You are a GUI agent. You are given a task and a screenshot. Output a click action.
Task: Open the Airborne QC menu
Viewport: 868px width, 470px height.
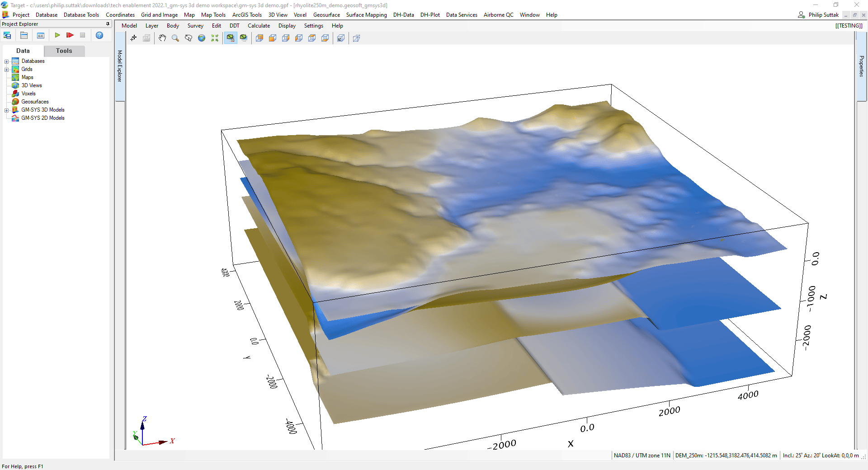(x=499, y=15)
